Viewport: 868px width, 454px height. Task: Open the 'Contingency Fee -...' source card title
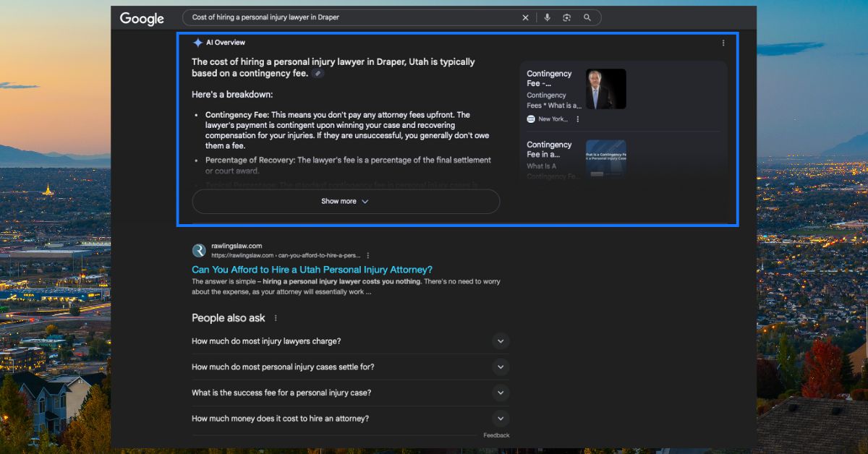coord(549,78)
